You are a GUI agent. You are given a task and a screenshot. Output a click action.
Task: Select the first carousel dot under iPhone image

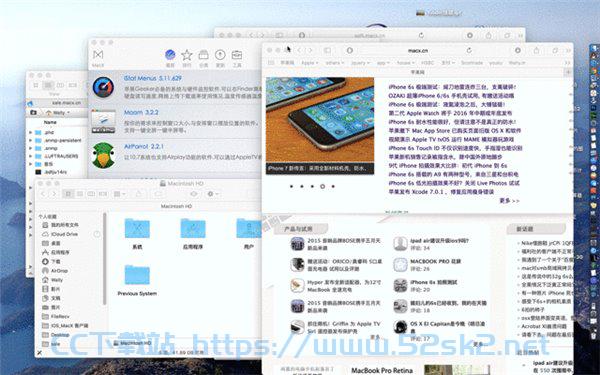click(291, 186)
